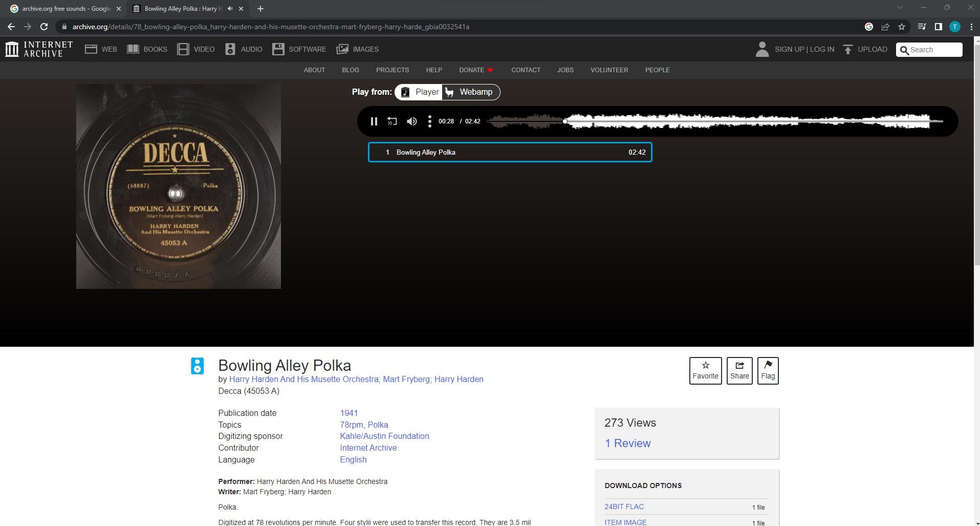Bookmark this page with the star icon
This screenshot has height=526, width=980.
click(x=902, y=27)
